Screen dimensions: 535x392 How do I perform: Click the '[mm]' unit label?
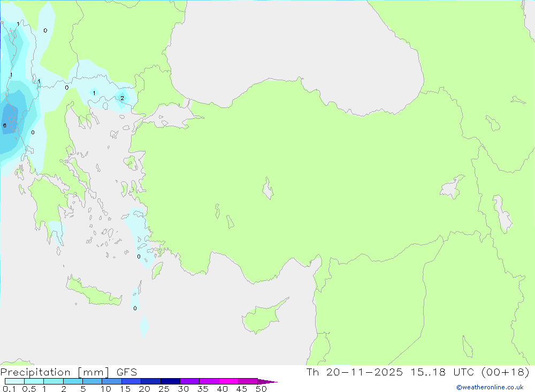(x=94, y=372)
